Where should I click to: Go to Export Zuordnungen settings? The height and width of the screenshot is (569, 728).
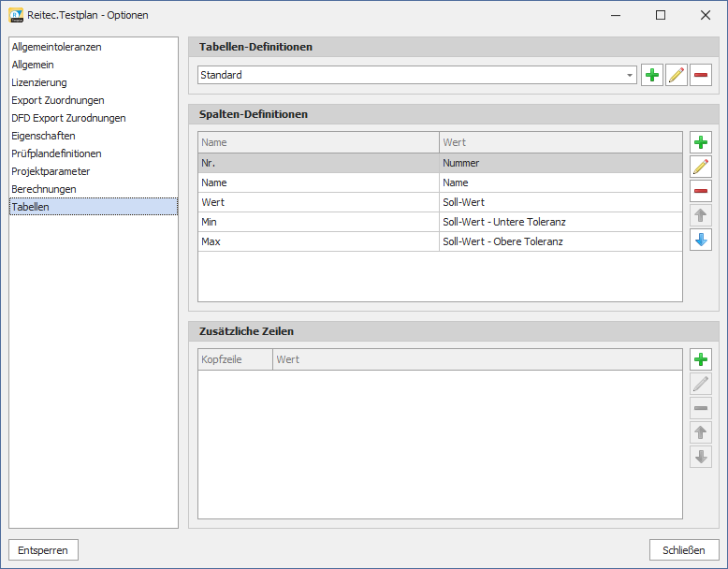(x=58, y=100)
